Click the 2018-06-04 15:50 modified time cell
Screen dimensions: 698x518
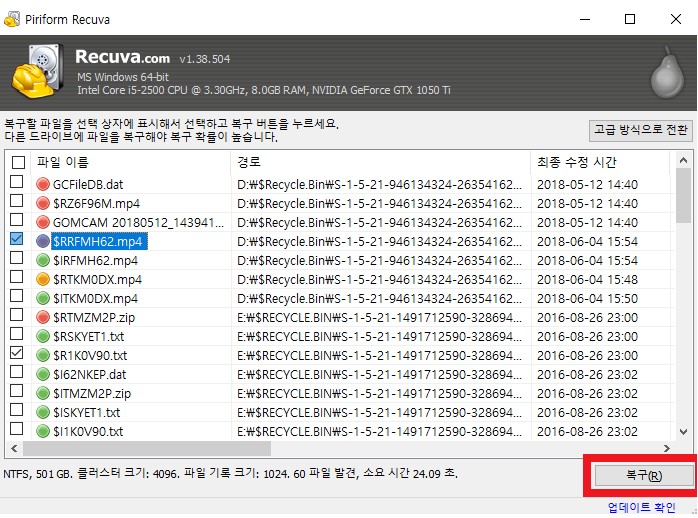(x=587, y=299)
